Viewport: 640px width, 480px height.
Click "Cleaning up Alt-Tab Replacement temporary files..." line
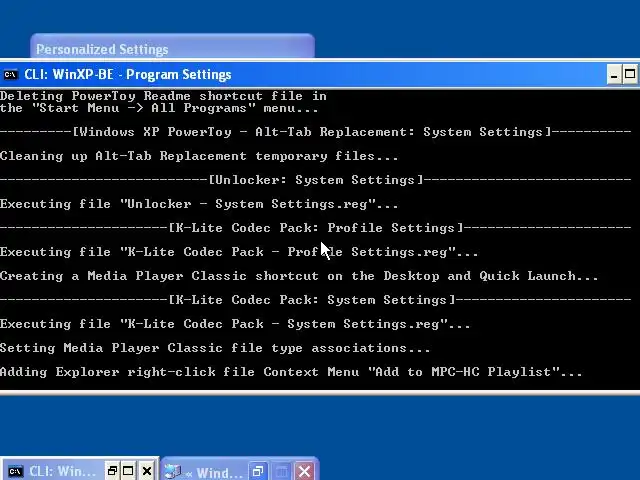click(x=199, y=156)
